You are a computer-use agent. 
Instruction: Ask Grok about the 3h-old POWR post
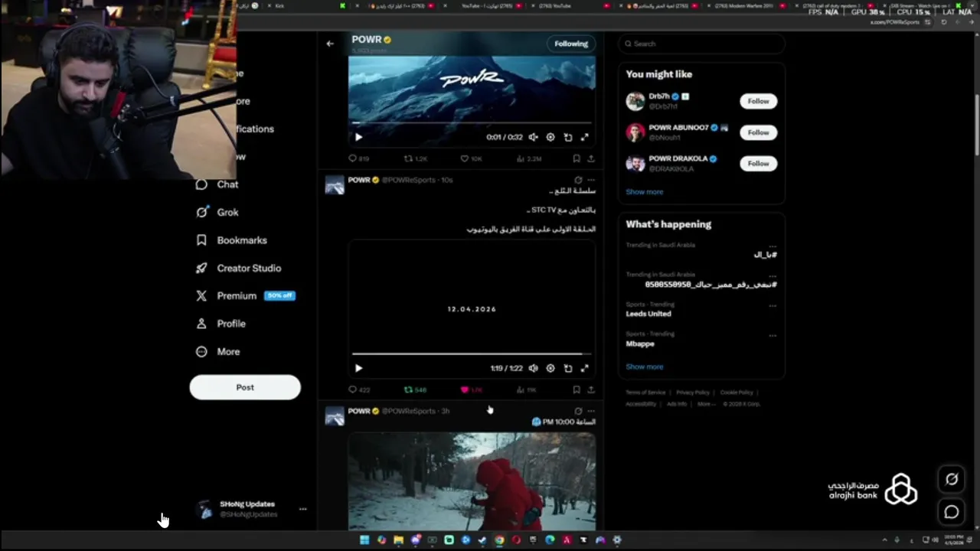(x=578, y=411)
